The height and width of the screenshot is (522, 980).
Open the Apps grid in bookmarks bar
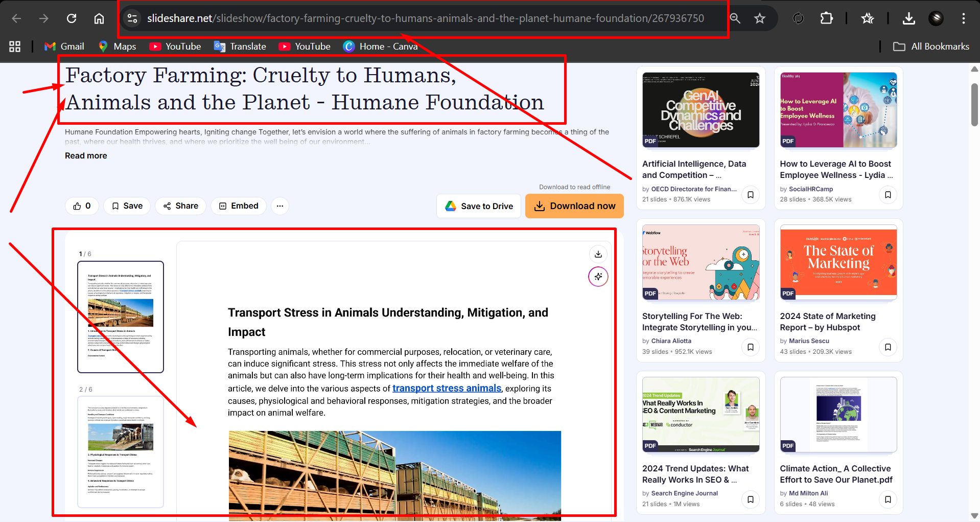(x=15, y=47)
